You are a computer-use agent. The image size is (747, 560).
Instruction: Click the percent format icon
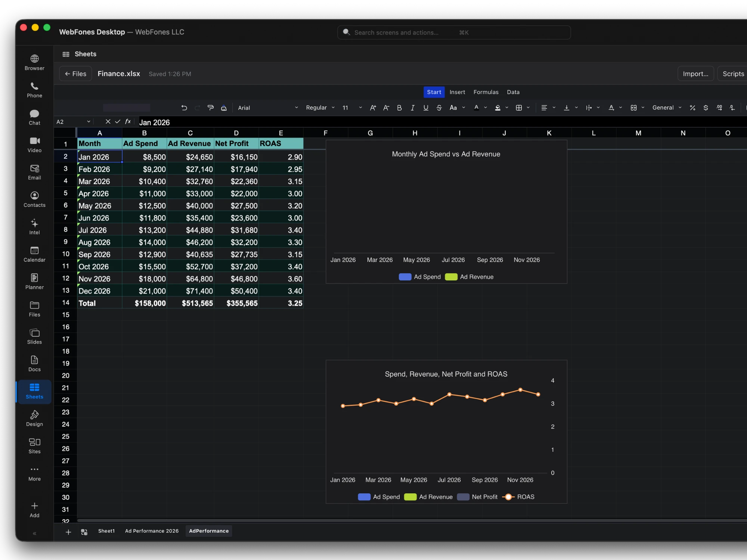coord(692,108)
